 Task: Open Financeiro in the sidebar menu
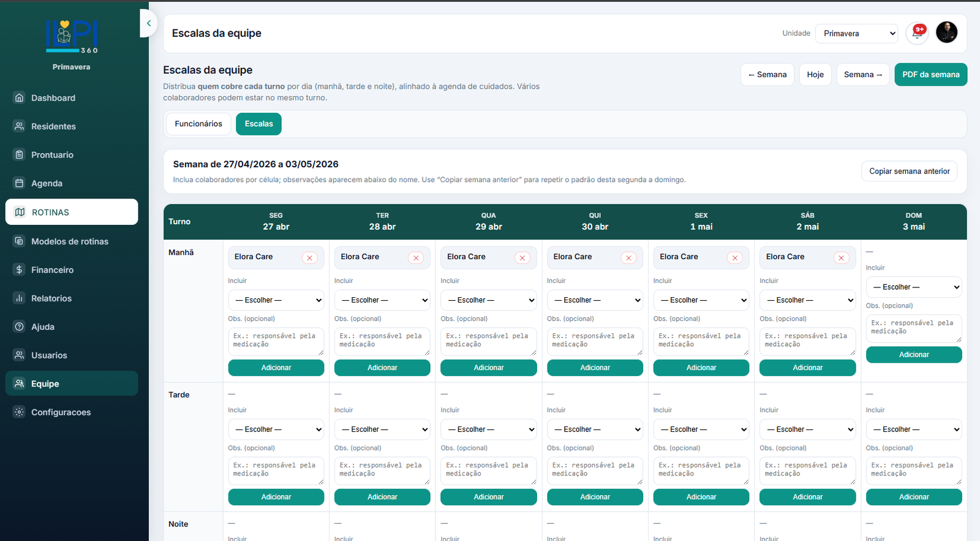click(72, 270)
